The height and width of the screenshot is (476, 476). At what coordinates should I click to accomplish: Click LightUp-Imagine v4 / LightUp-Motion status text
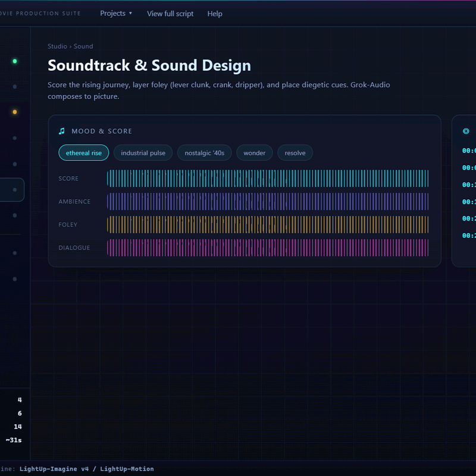click(86, 469)
